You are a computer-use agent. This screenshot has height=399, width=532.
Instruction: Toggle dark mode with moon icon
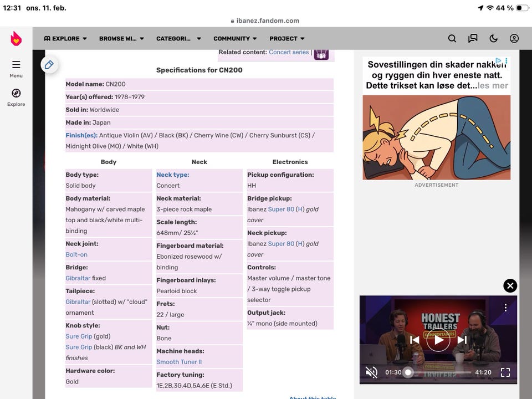[x=494, y=39]
